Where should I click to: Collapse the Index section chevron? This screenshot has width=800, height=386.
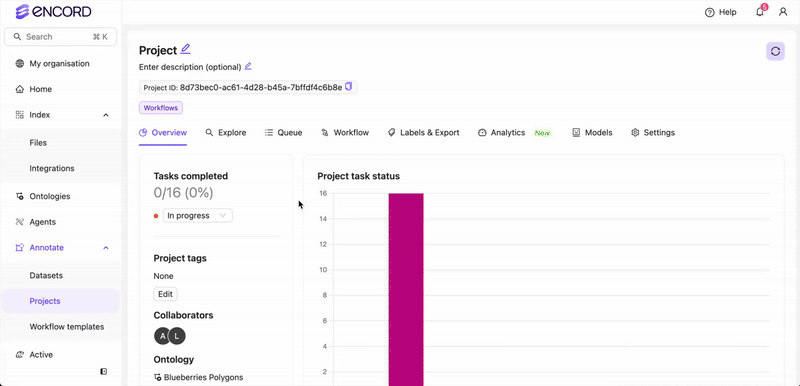tap(106, 115)
